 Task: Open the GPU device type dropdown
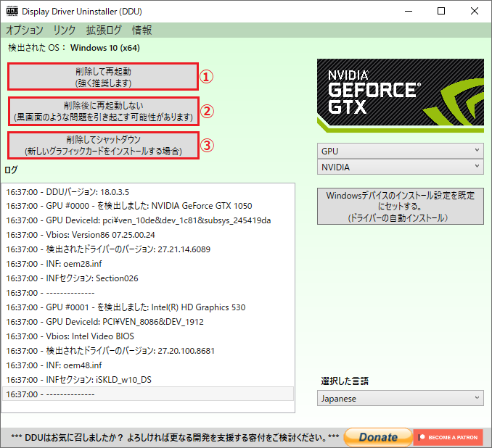click(x=401, y=151)
